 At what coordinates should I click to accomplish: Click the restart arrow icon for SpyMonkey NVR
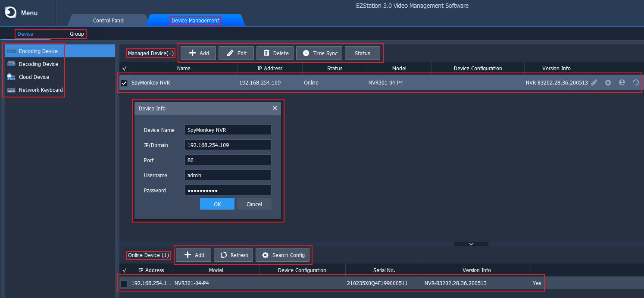point(635,82)
